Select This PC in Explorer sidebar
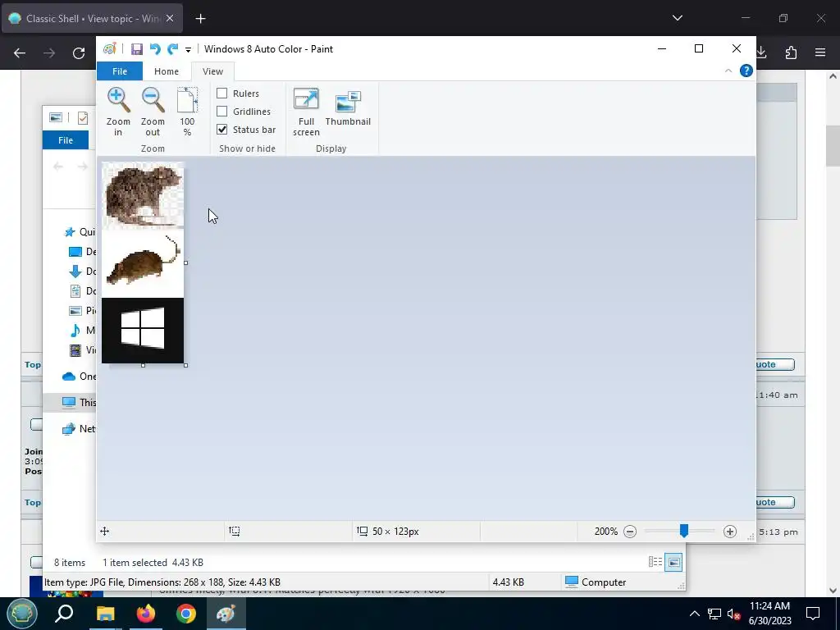Screen dimensions: 840x630 pyautogui.click(x=79, y=402)
